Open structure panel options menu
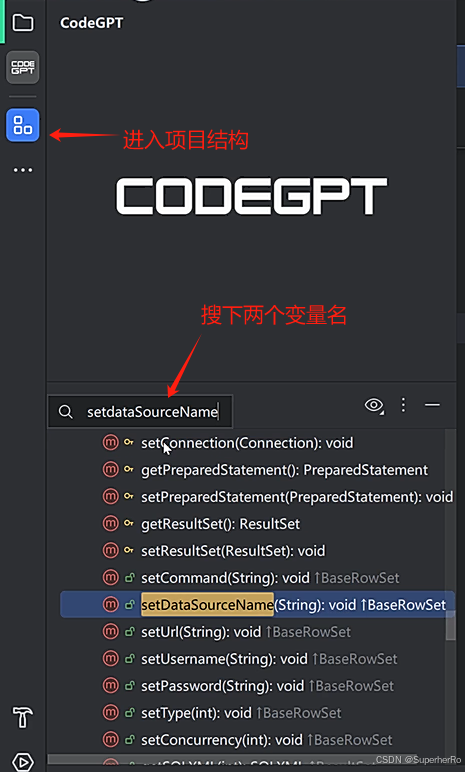Image resolution: width=465 pixels, height=772 pixels. point(403,405)
